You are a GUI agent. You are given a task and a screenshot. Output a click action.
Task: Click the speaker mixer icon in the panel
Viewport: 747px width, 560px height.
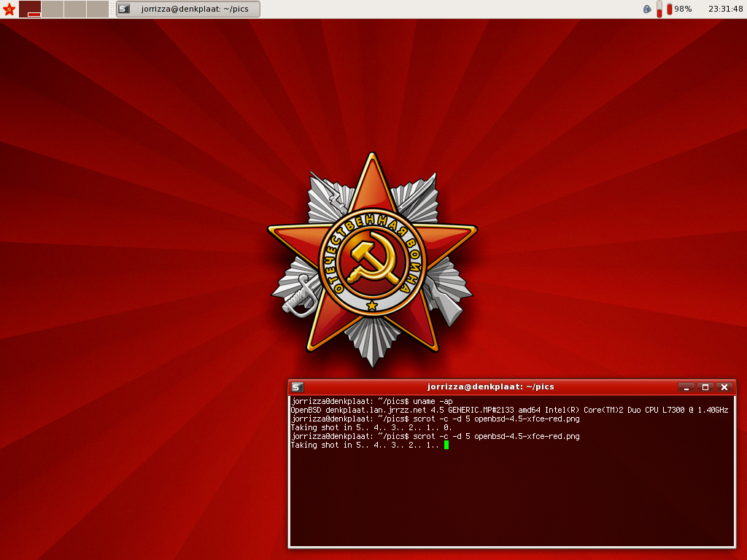(x=647, y=9)
